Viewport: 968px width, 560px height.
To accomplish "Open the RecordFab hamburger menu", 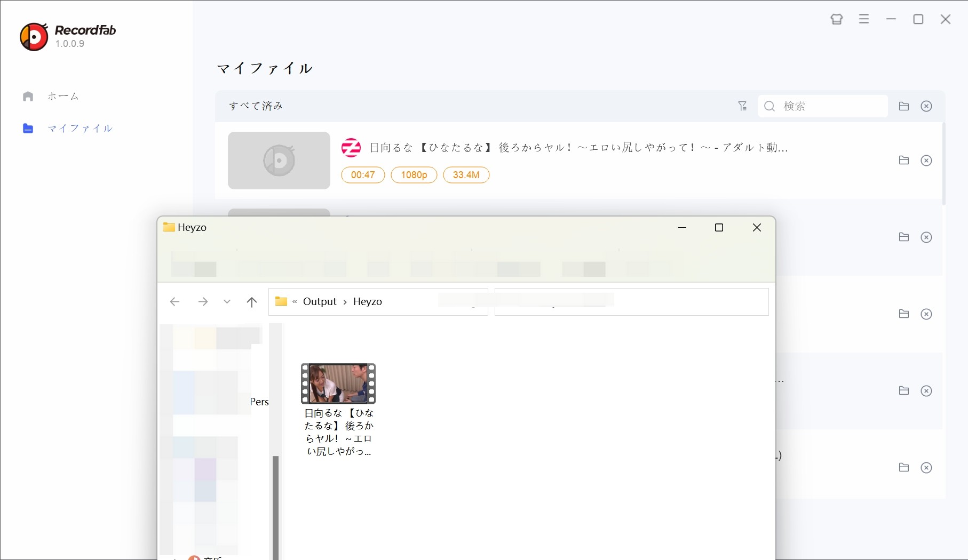I will pos(864,19).
